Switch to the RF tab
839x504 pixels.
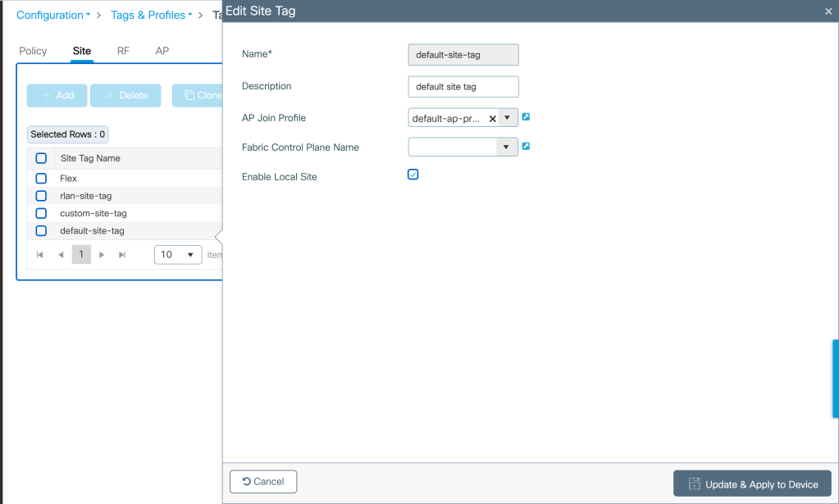(x=123, y=51)
